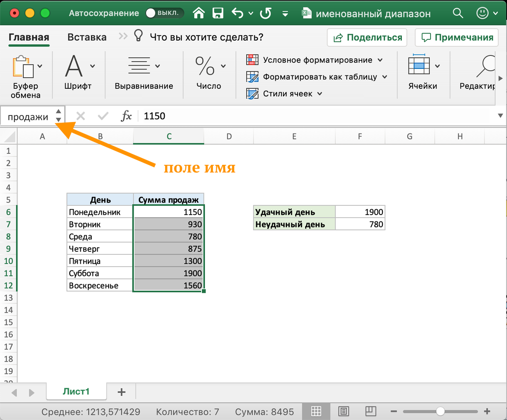The width and height of the screenshot is (507, 420).
Task: Add a new sheet with plus button
Action: (x=122, y=392)
